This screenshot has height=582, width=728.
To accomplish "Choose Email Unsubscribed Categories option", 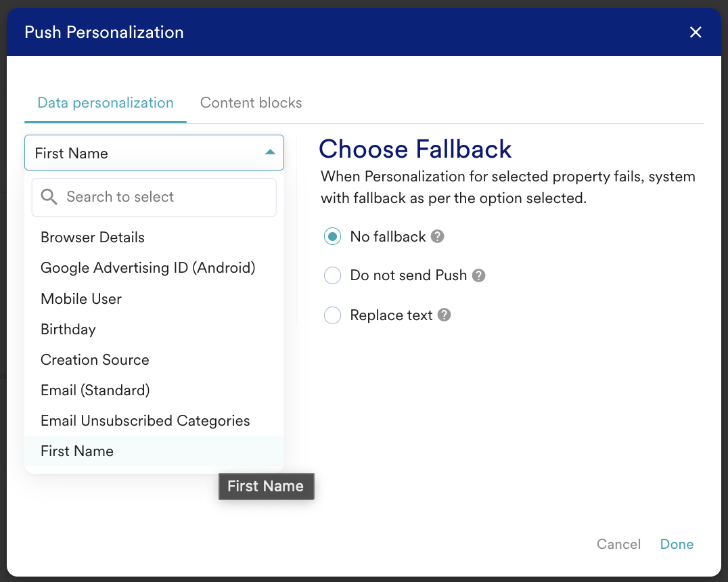I will click(154, 421).
